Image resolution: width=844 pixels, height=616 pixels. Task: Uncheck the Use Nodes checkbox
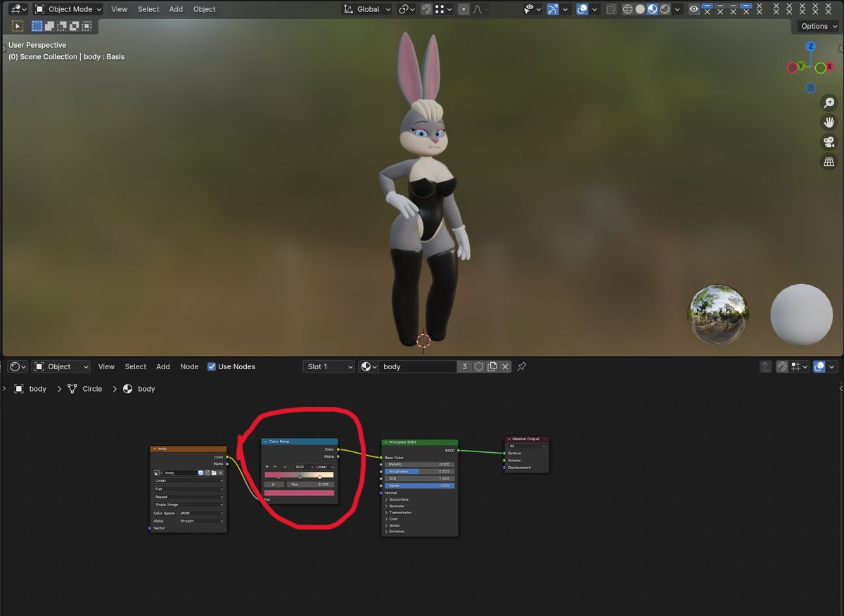pyautogui.click(x=212, y=366)
